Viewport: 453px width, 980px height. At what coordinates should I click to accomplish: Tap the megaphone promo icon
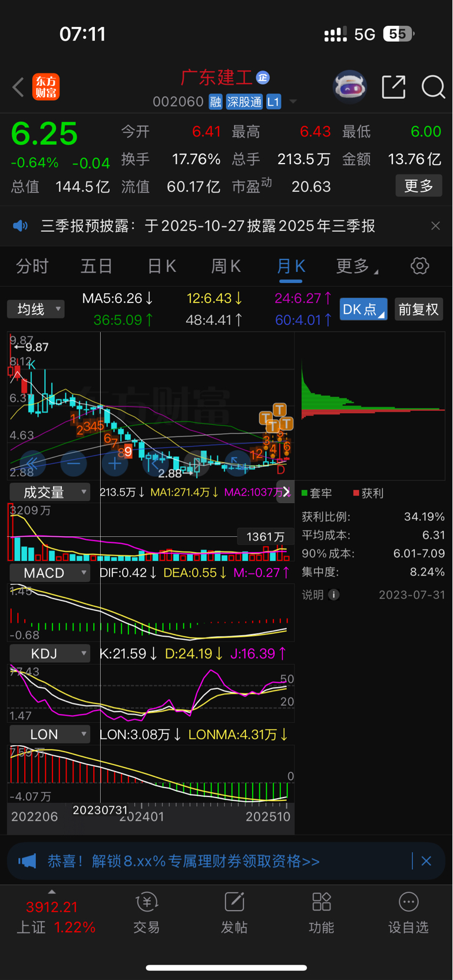click(27, 861)
